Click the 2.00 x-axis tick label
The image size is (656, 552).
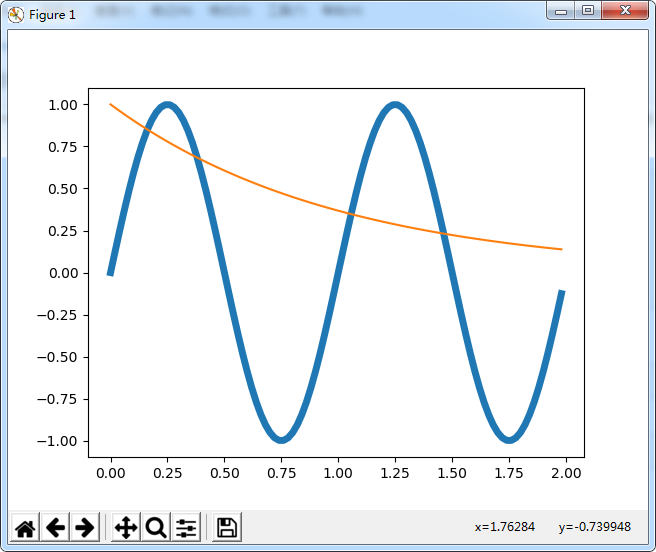566,473
